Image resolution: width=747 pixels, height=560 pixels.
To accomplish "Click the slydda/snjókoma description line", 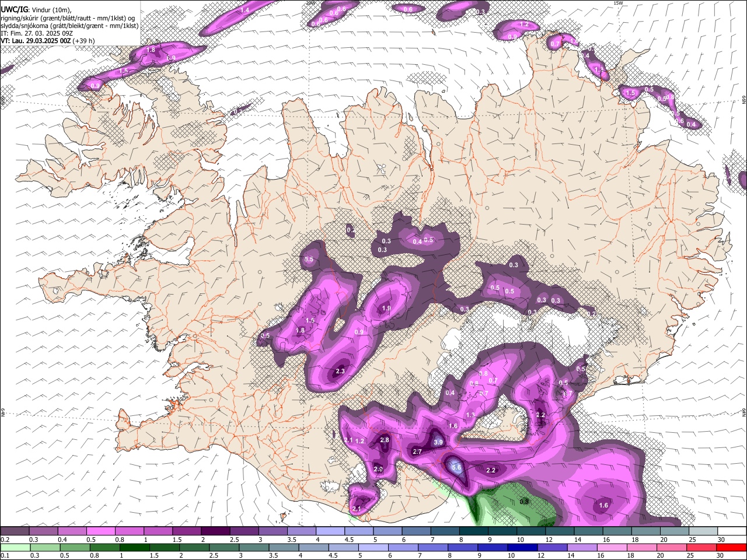I will [x=69, y=26].
